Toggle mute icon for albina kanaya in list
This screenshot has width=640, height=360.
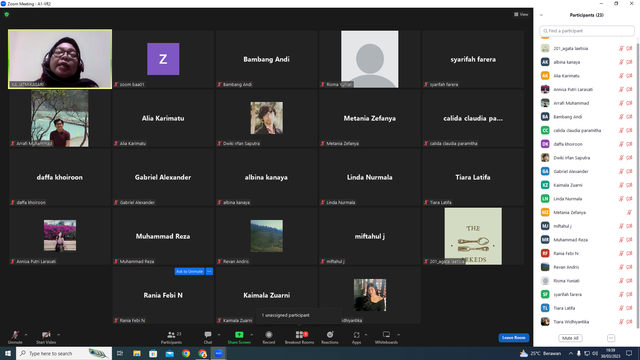coord(621,62)
